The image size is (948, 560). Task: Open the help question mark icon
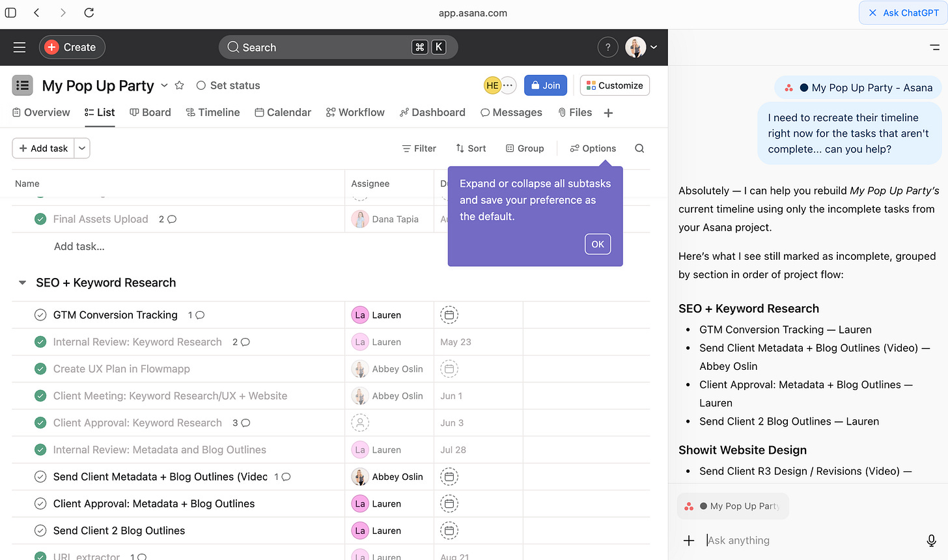tap(607, 47)
